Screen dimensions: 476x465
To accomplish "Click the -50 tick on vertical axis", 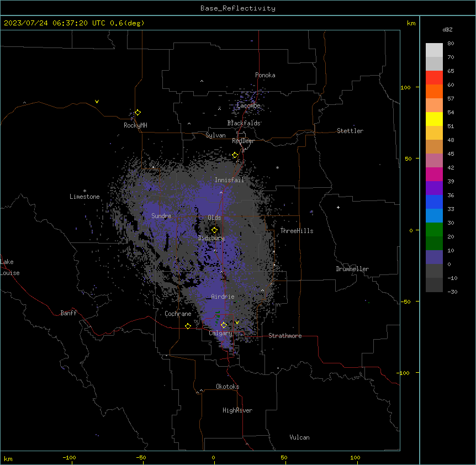I will [x=405, y=302].
